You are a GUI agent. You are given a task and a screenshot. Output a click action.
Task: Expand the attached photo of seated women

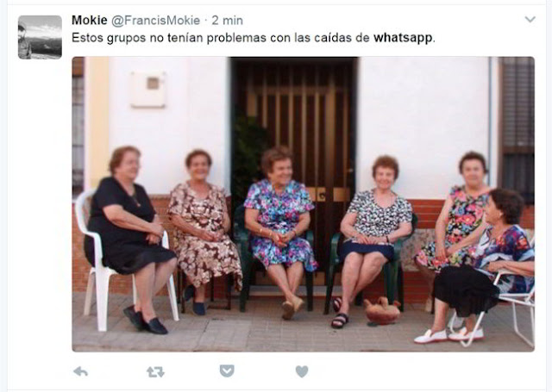pyautogui.click(x=303, y=204)
